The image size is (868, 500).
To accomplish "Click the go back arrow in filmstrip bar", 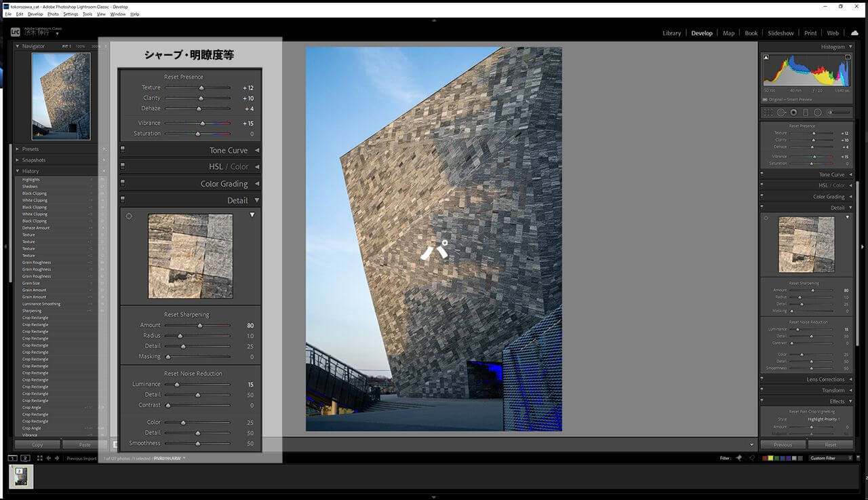I will click(x=48, y=459).
